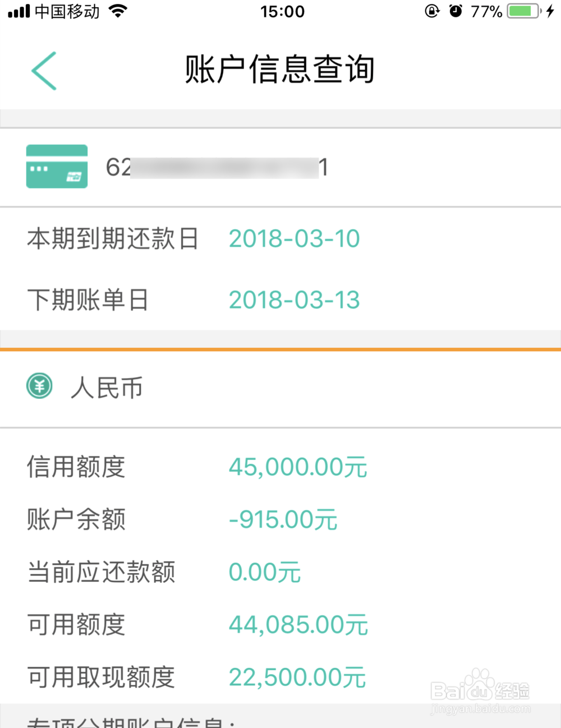Tap the RMB yuan currency icon
The image size is (561, 728).
pos(39,386)
